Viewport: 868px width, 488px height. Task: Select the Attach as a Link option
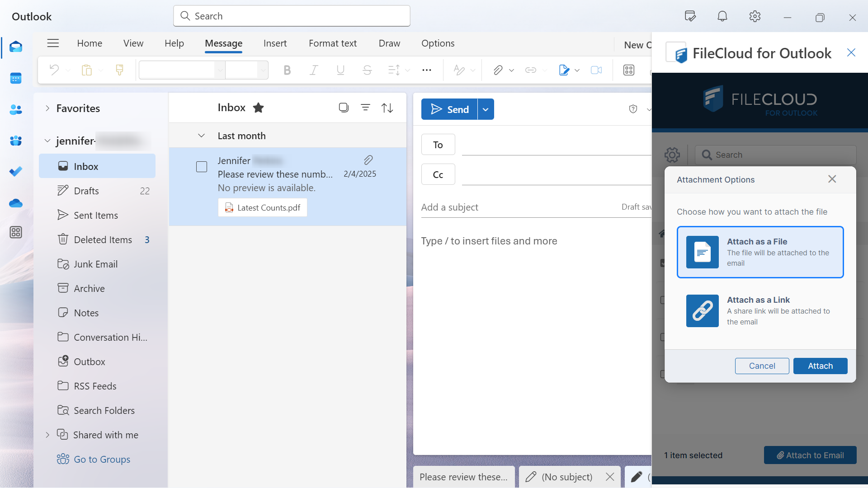[x=760, y=311]
